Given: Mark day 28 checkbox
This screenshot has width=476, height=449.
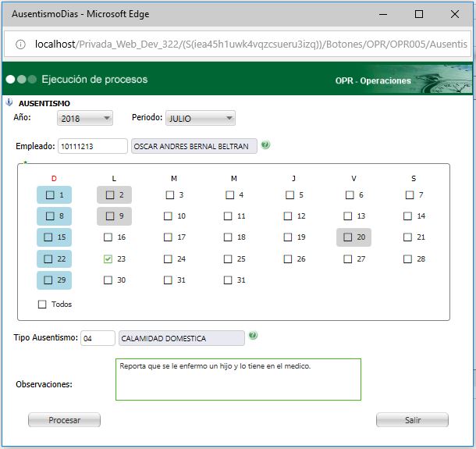Looking at the screenshot, I should coord(407,259).
